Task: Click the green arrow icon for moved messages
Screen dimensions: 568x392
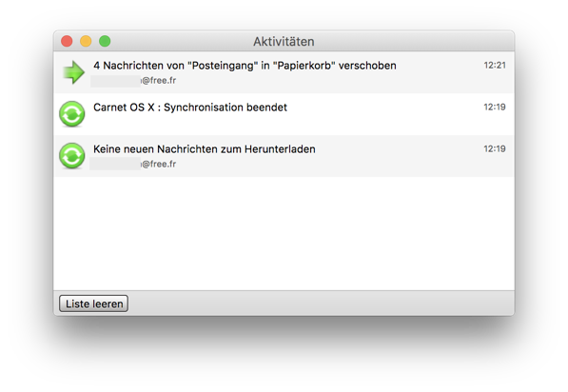Action: 73,72
